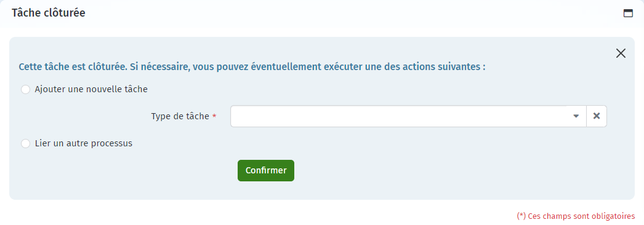Click the Lier un autre processus label text
Image resolution: width=644 pixels, height=225 pixels.
[84, 143]
